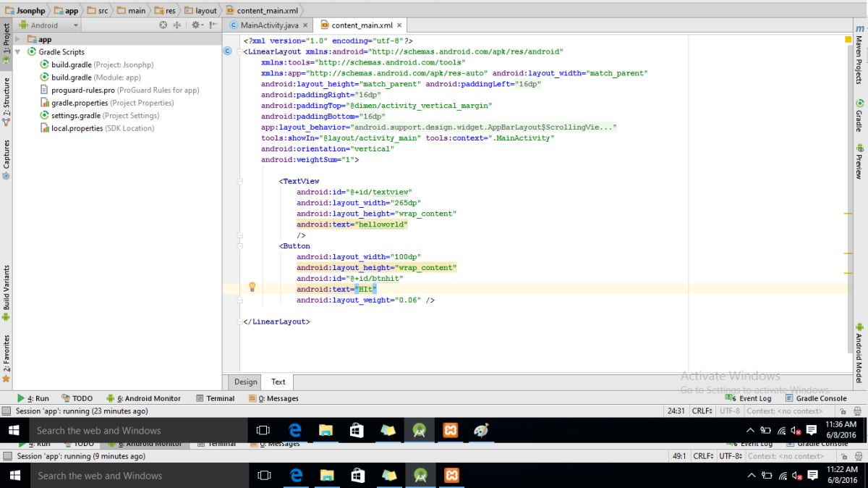Click the src breadcrumb
Image resolution: width=868 pixels, height=488 pixels.
(x=97, y=11)
